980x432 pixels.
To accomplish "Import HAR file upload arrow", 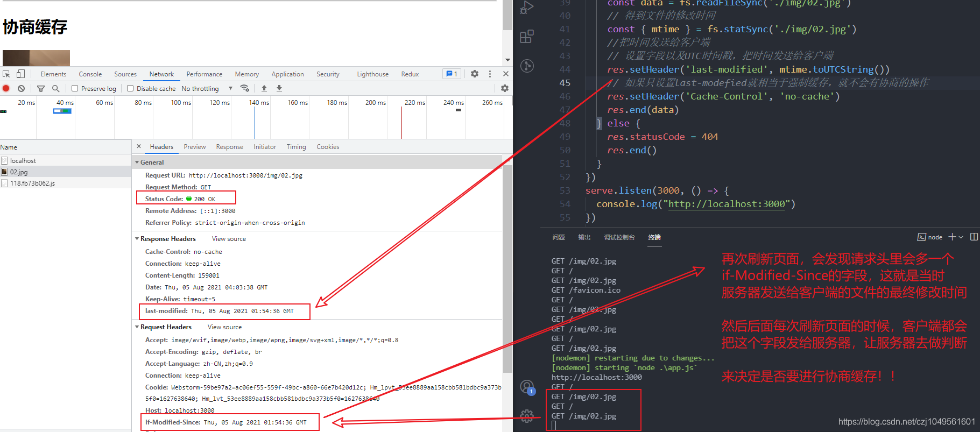I will tap(264, 88).
